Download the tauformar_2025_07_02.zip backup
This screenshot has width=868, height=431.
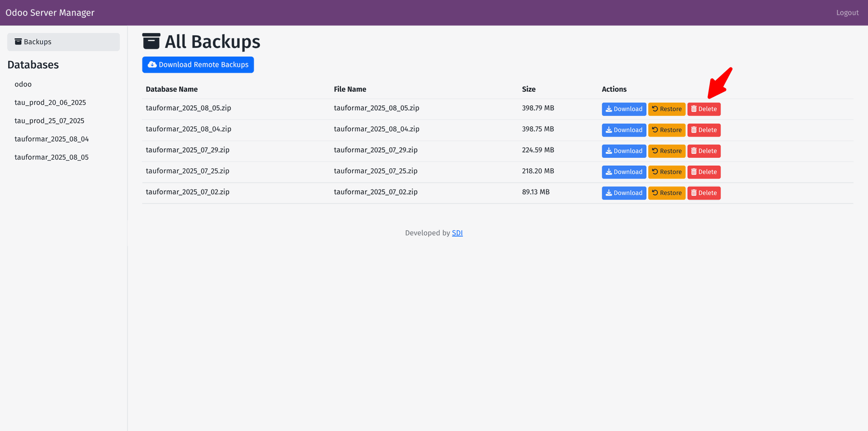click(x=623, y=193)
